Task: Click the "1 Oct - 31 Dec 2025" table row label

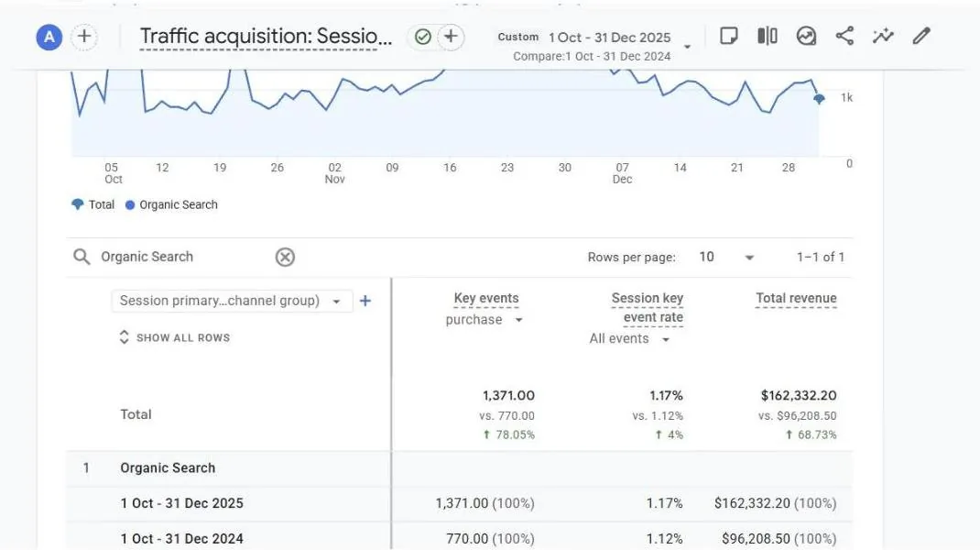Action: click(182, 503)
